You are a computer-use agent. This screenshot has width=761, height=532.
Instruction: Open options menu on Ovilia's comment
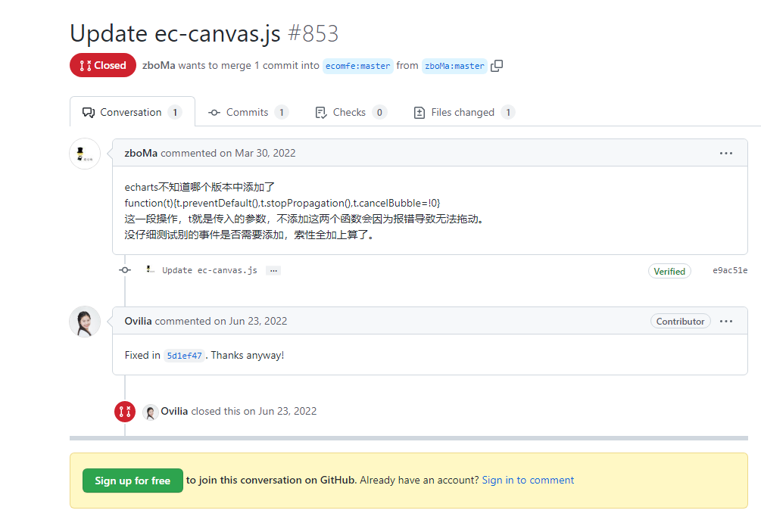click(x=726, y=321)
